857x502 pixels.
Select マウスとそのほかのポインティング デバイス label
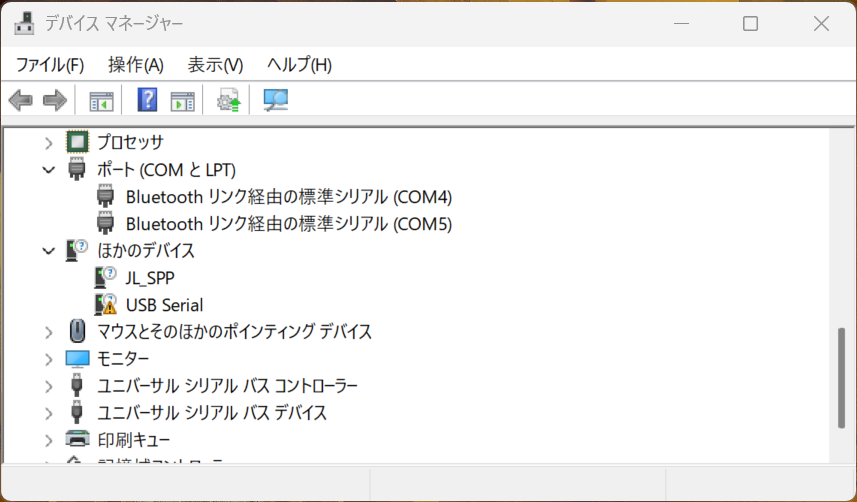pyautogui.click(x=234, y=331)
